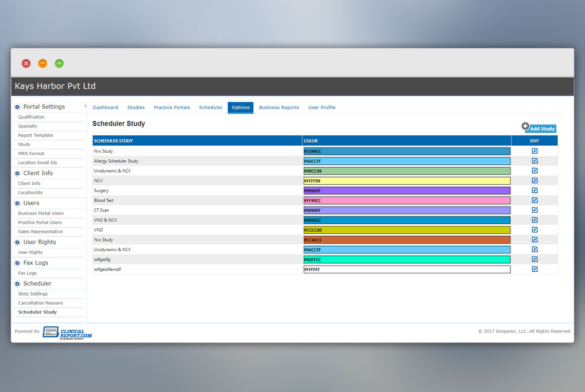Open Slots Settings in sidebar
585x392 pixels.
coord(33,294)
